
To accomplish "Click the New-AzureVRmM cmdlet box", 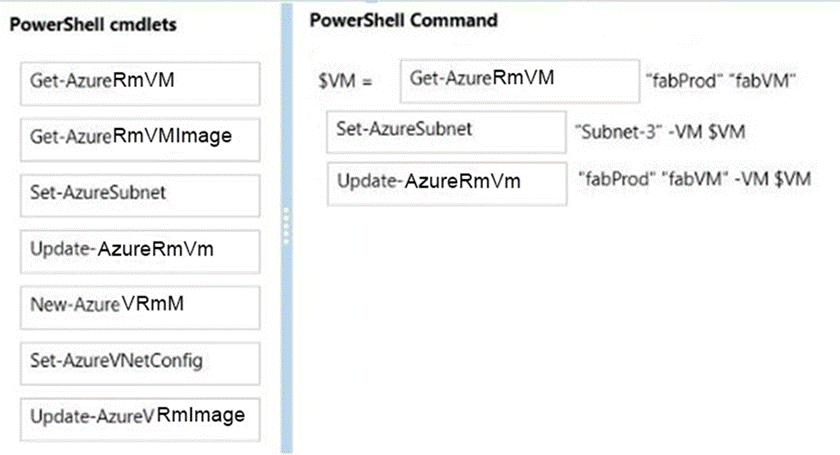I will coord(139,302).
